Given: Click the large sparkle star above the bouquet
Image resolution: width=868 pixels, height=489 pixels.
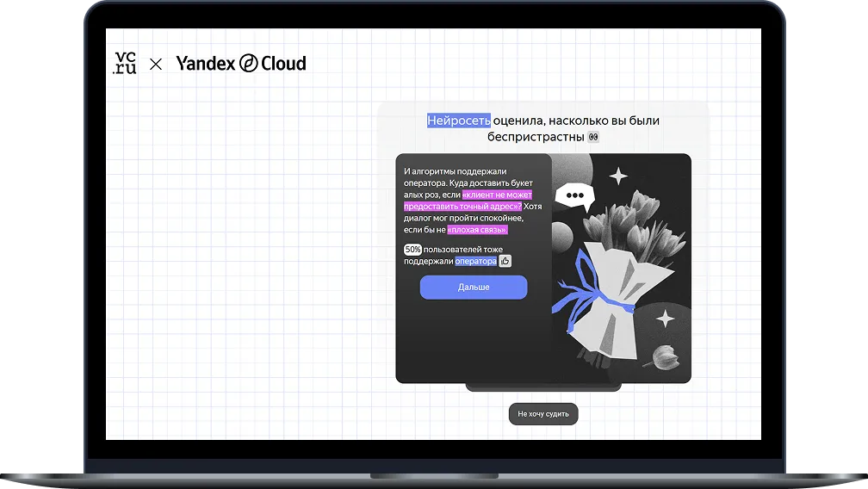Looking at the screenshot, I should pos(617,176).
